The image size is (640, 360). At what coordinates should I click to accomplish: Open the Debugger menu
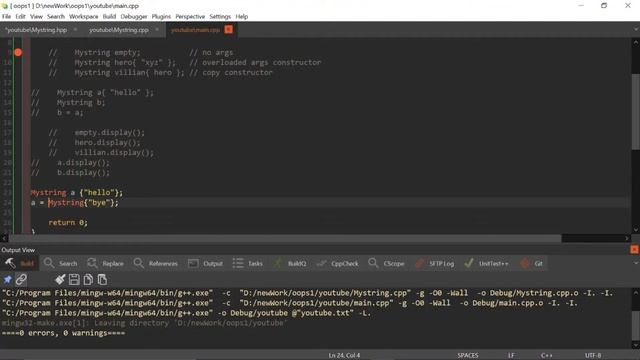pos(134,17)
